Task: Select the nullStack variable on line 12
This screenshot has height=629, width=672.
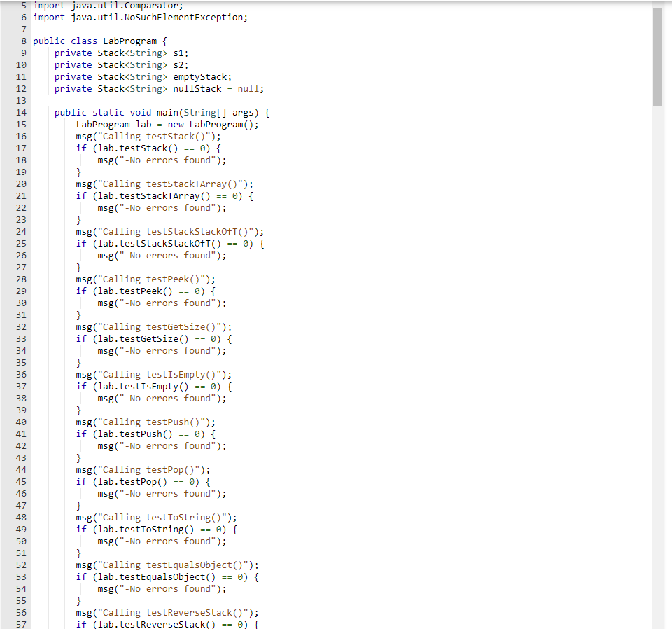Action: 198,88
